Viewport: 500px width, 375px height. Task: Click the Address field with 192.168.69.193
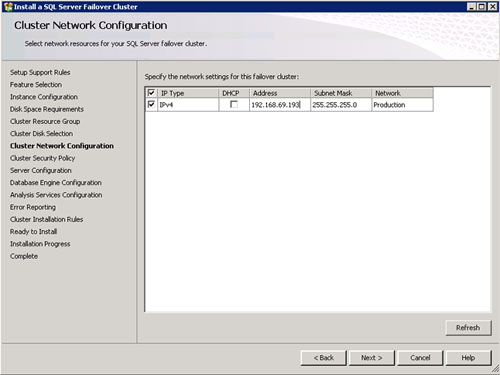[280, 105]
